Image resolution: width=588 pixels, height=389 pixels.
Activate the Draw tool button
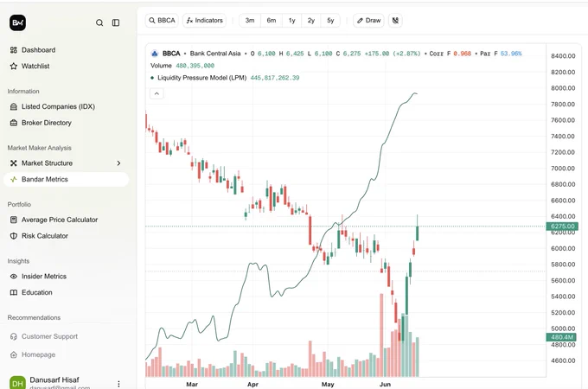(x=368, y=20)
